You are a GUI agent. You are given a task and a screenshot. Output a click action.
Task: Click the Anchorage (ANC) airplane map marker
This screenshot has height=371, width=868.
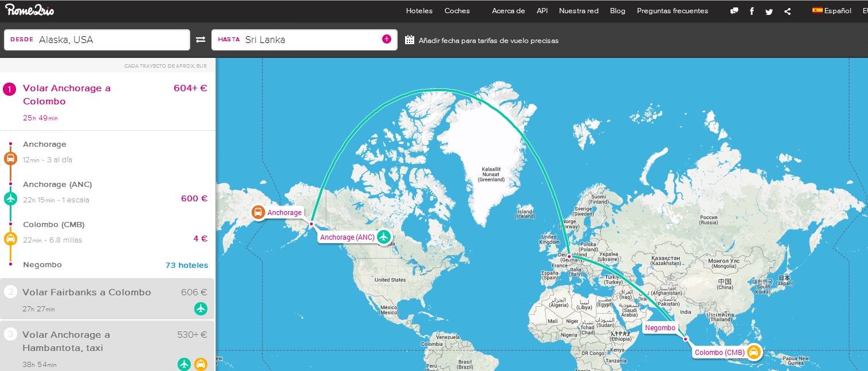click(x=383, y=236)
